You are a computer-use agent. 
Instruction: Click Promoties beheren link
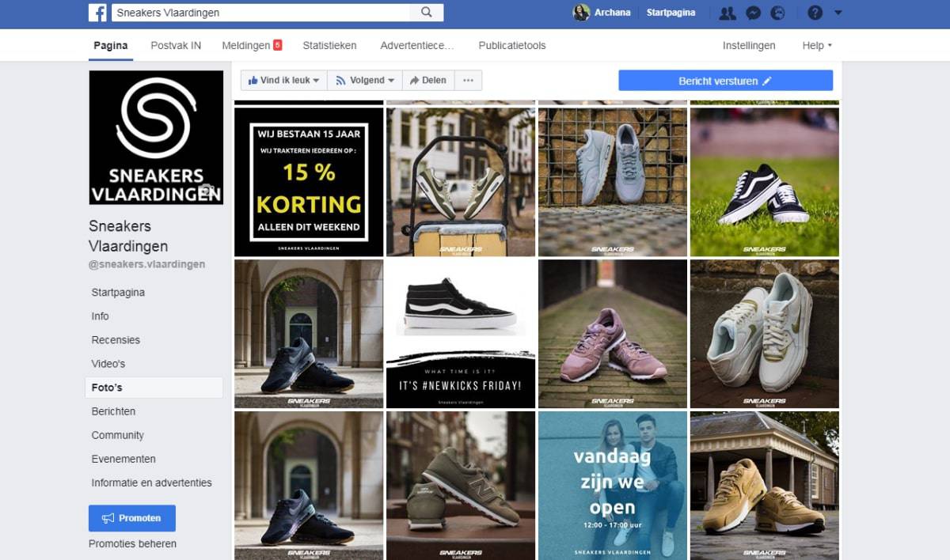(132, 543)
